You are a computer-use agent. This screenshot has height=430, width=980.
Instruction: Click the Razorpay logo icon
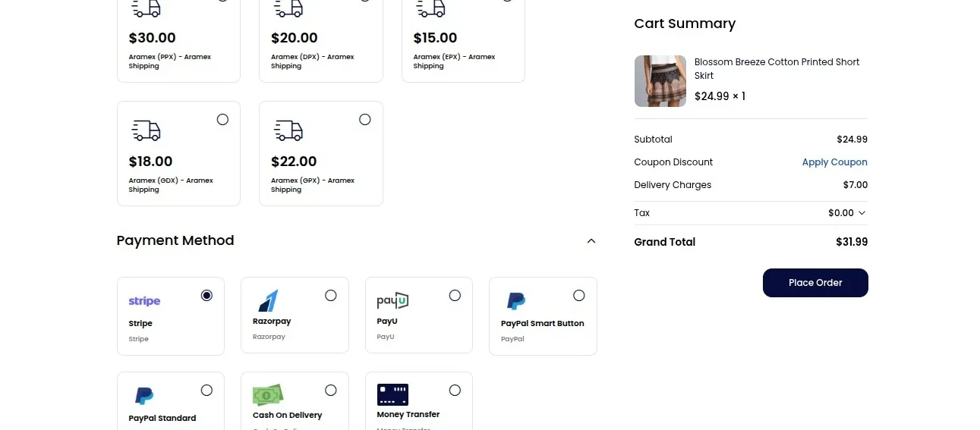[x=268, y=300]
